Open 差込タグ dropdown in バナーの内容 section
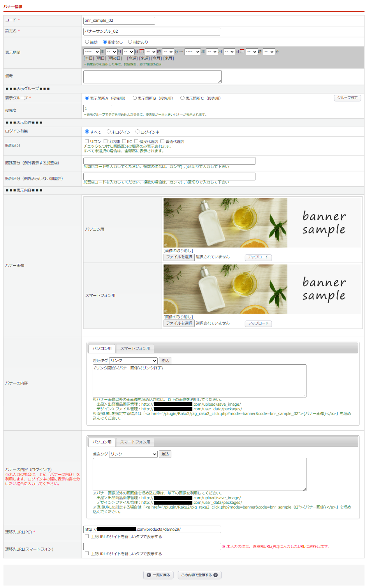 click(x=133, y=360)
